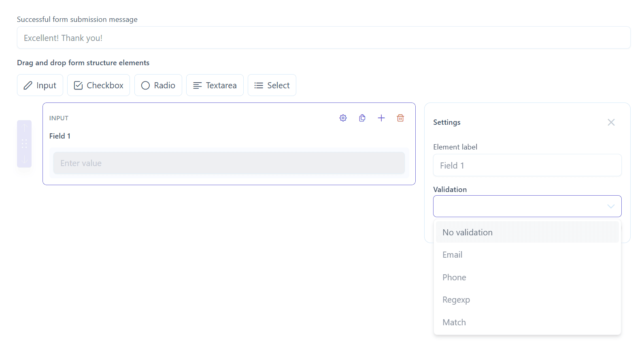Edit the successful submission message field
The height and width of the screenshot is (350, 644).
pyautogui.click(x=324, y=38)
